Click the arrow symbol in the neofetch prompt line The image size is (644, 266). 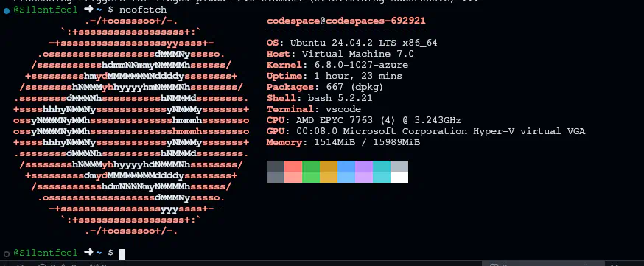click(x=88, y=10)
